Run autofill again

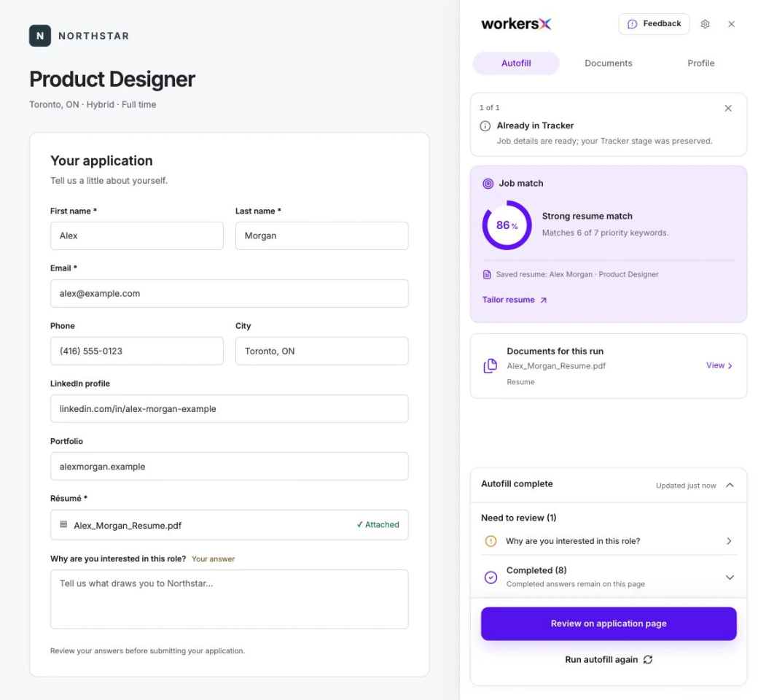click(x=608, y=660)
